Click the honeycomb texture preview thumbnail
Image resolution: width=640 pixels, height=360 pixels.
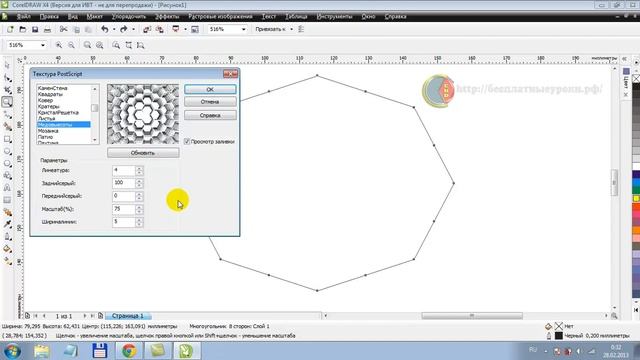click(143, 114)
